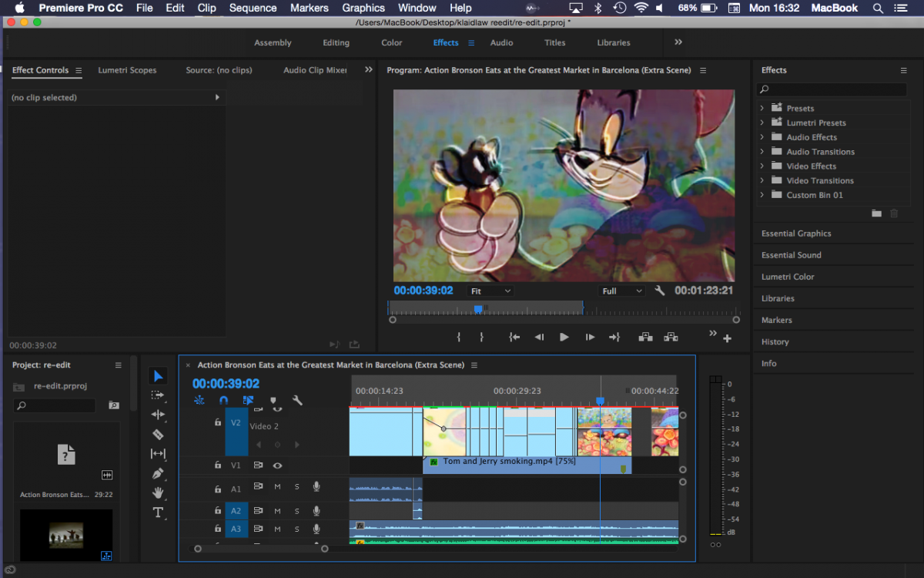Open the Sequence menu
The width and height of the screenshot is (924, 578).
coord(253,8)
